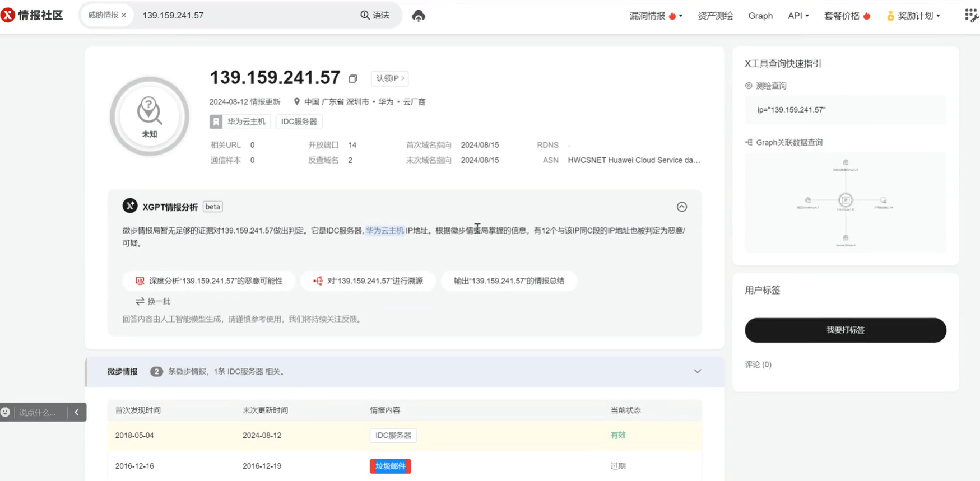Image resolution: width=980 pixels, height=481 pixels.
Task: Select 输出情报总结 suggestion
Action: click(509, 281)
